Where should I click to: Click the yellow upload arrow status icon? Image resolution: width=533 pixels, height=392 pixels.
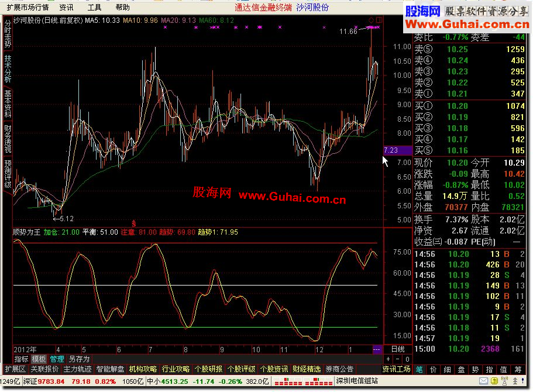coord(494,381)
